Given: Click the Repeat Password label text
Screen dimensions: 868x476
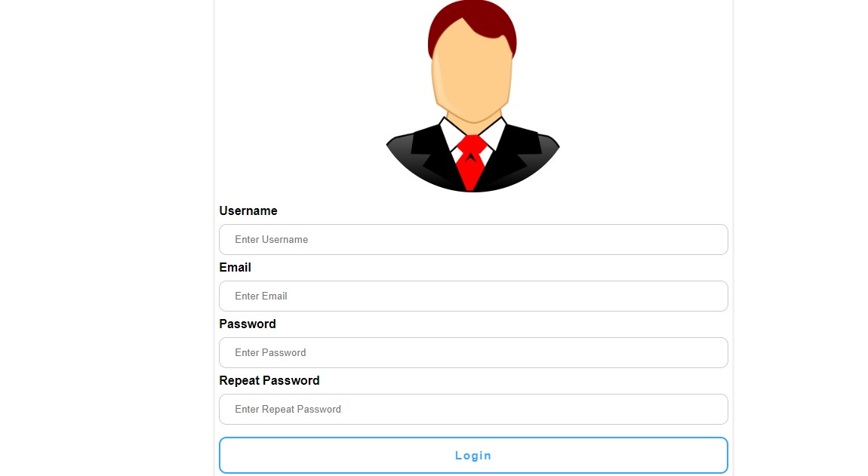Looking at the screenshot, I should 269,380.
